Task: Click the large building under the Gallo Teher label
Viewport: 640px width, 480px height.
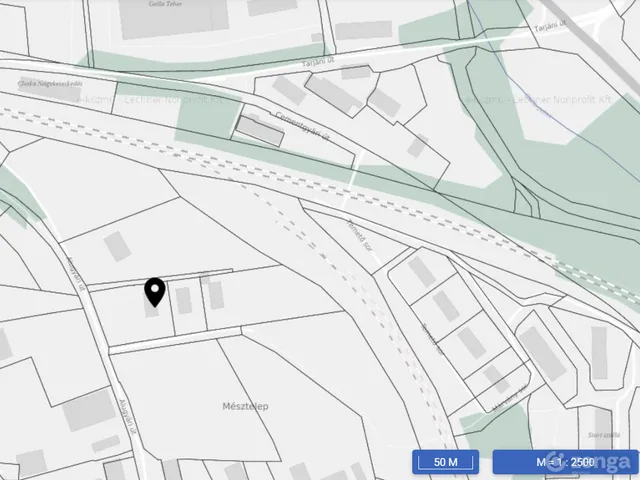Action: (173, 20)
